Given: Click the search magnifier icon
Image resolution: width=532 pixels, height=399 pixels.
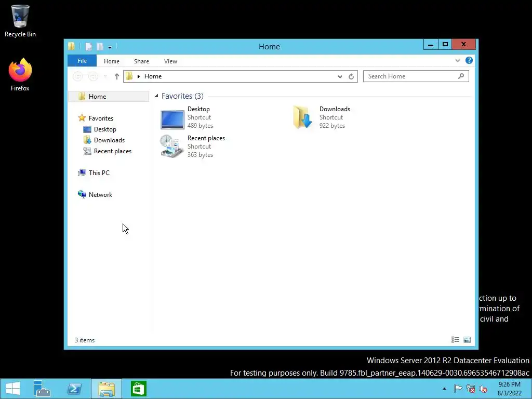Looking at the screenshot, I should [461, 76].
